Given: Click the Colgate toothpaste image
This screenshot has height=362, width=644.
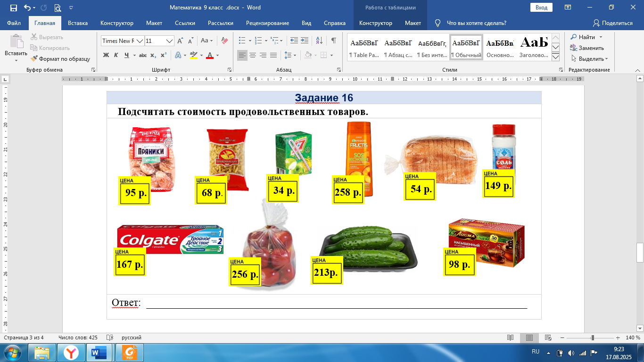Looking at the screenshot, I should 170,239.
